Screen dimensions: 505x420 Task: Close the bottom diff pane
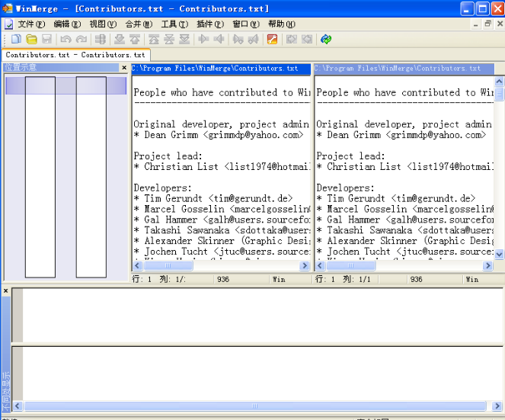point(6,291)
